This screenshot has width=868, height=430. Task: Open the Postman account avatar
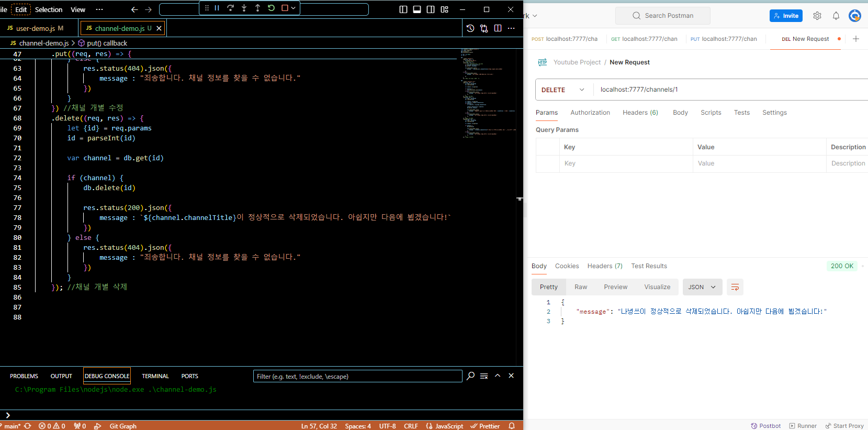click(x=855, y=16)
